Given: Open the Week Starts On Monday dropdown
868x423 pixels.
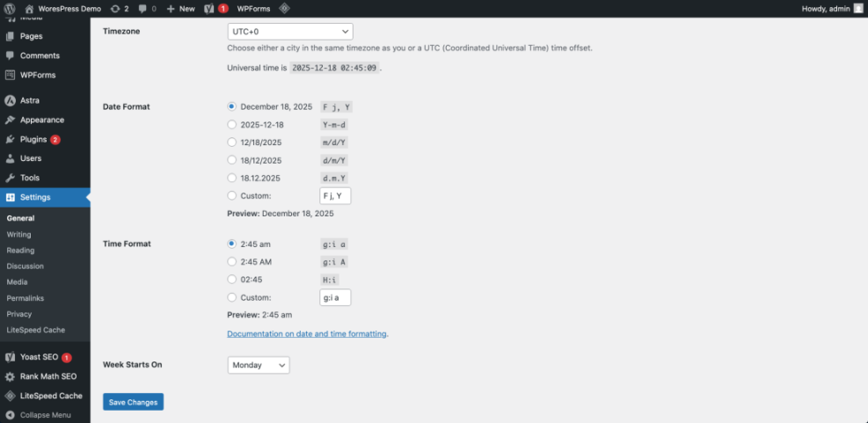Looking at the screenshot, I should [x=259, y=365].
